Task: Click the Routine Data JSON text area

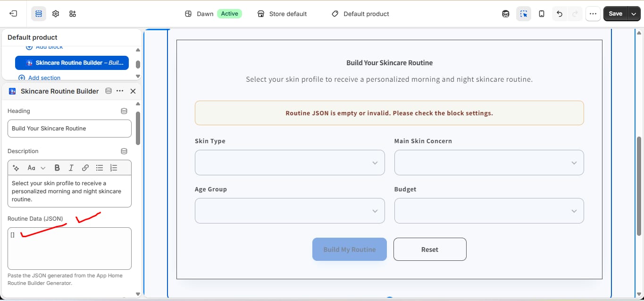Action: tap(69, 249)
